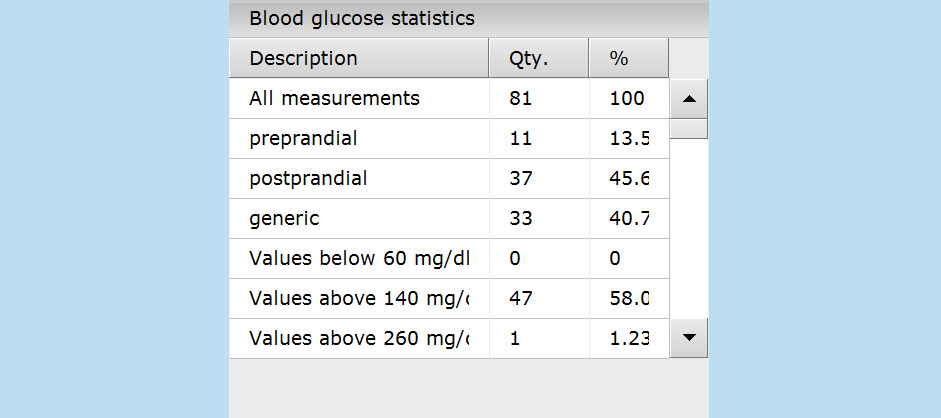Click the generic quantity cell showing 33

521,219
